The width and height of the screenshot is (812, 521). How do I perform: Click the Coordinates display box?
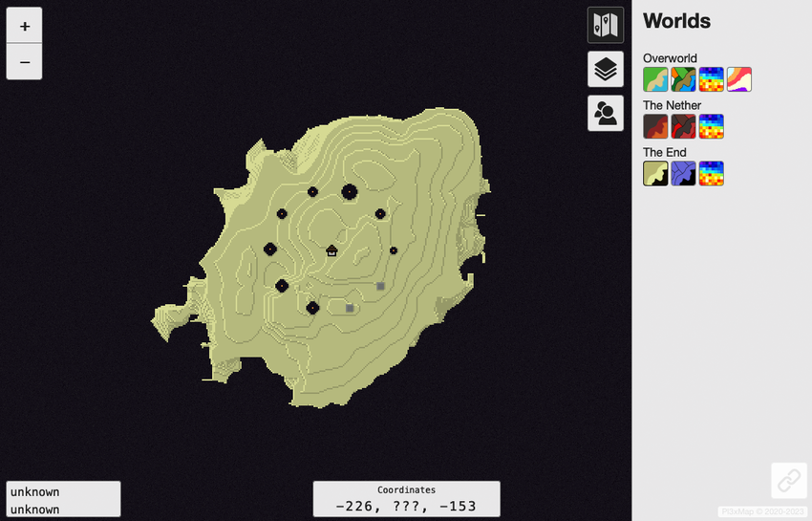pyautogui.click(x=406, y=499)
